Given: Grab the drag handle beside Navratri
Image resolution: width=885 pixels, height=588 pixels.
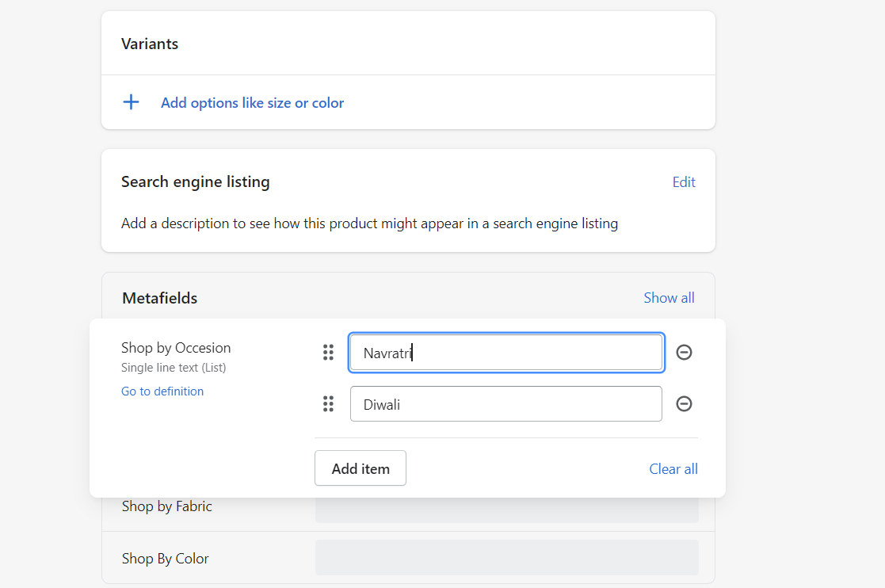Looking at the screenshot, I should (x=328, y=353).
